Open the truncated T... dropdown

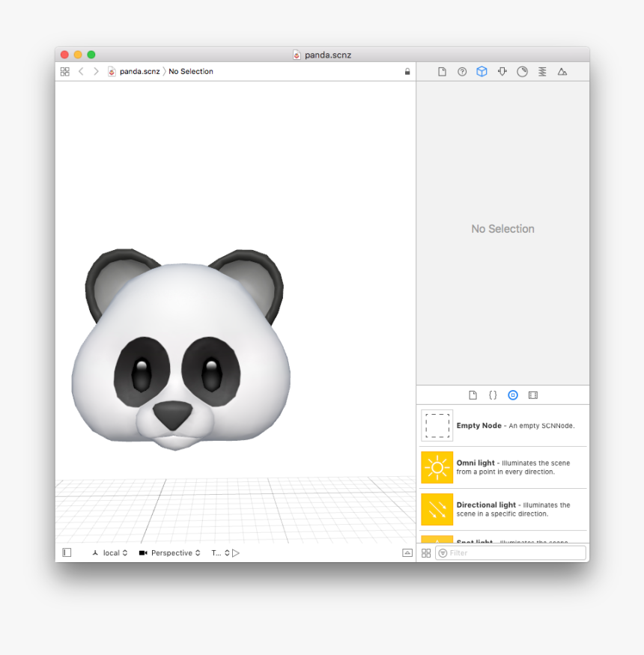pos(220,552)
